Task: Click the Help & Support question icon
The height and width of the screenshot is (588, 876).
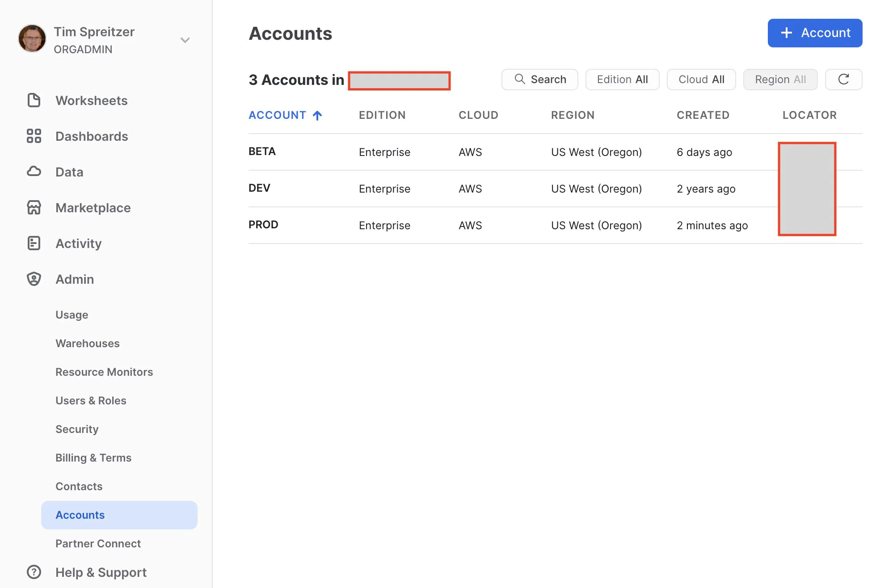Action: 34,572
